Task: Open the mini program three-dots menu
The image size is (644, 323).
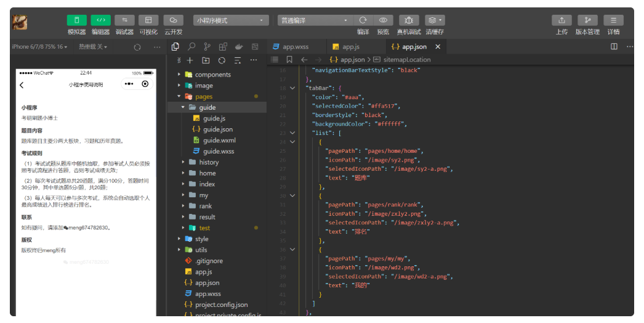Action: click(129, 84)
